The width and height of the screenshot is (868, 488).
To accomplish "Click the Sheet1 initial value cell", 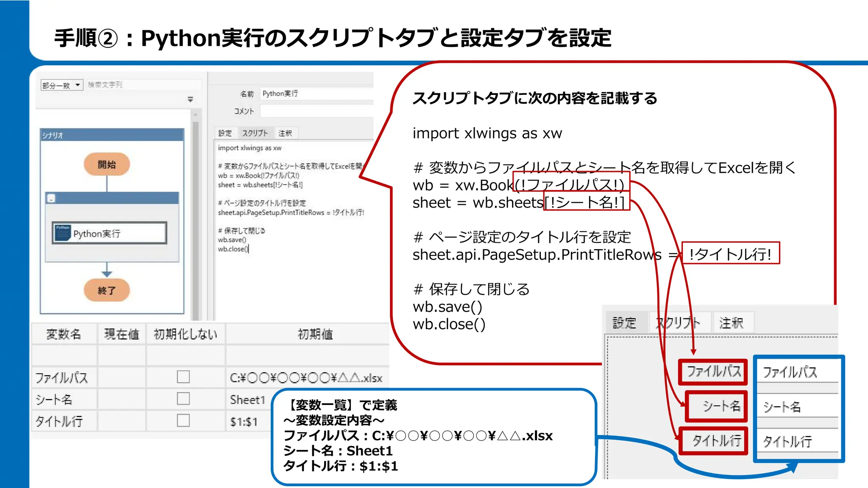I will click(x=248, y=399).
